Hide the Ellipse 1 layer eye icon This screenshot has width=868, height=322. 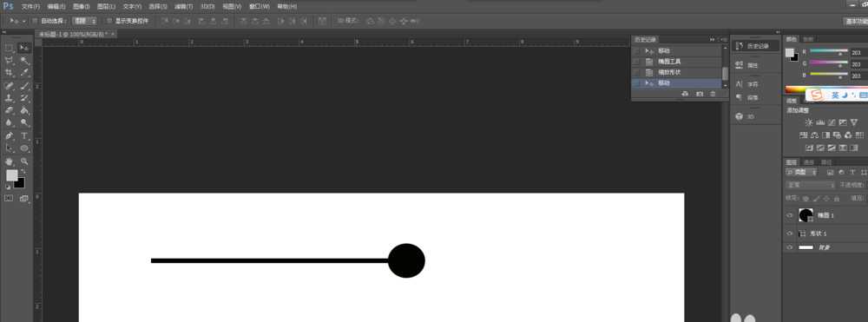click(790, 216)
